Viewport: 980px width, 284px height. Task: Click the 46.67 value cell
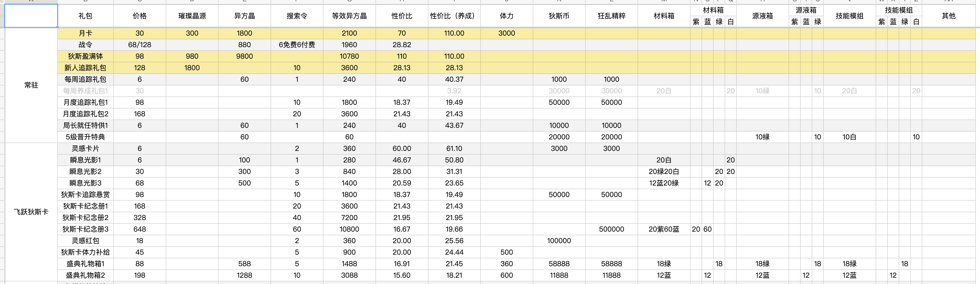point(402,160)
